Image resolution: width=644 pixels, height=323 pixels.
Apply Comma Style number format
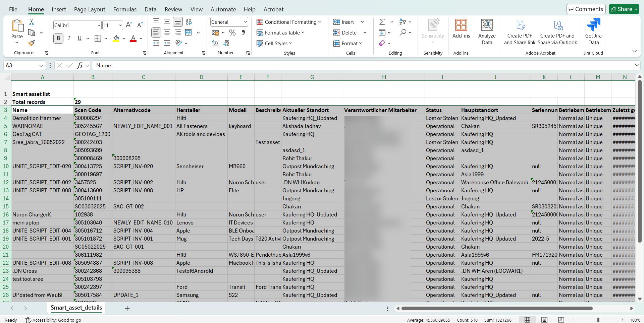(243, 33)
